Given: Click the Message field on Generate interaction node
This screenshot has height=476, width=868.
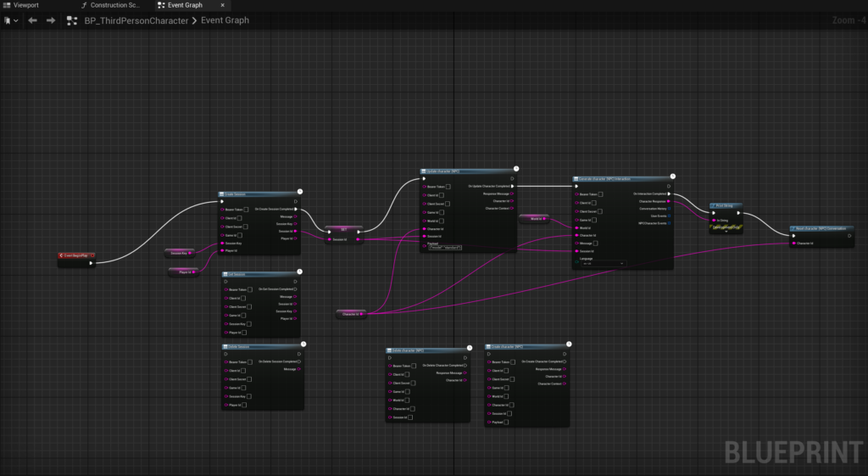Looking at the screenshot, I should coord(596,244).
